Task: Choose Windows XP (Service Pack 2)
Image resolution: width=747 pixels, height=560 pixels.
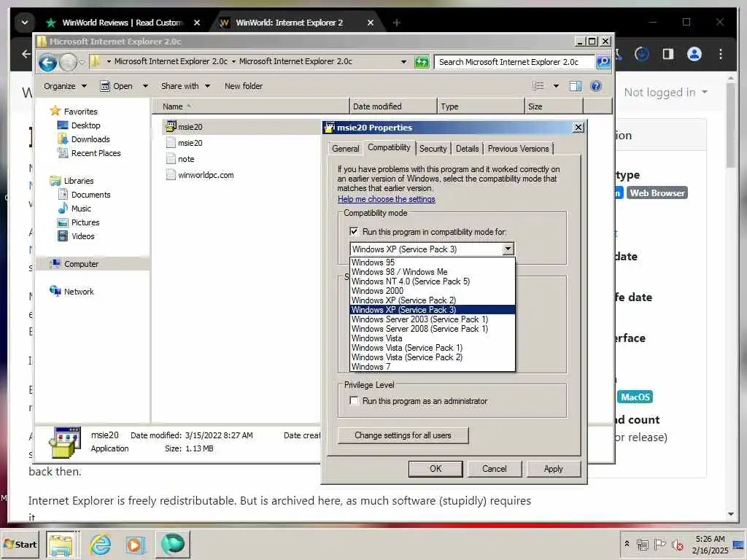Action: click(433, 300)
